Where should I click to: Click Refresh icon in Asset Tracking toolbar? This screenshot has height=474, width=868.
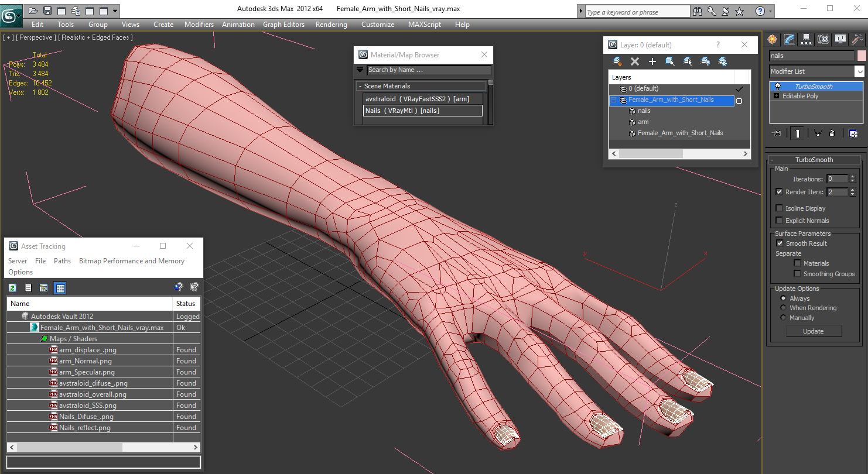click(x=12, y=287)
